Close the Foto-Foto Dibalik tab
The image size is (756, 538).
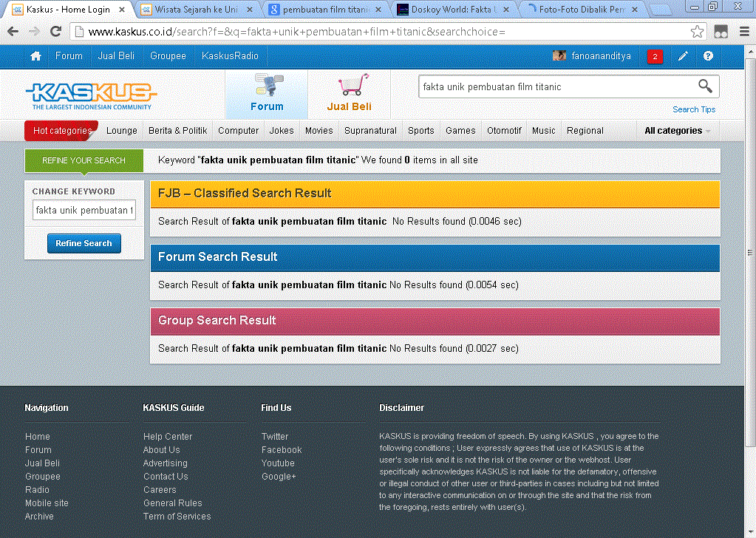point(635,10)
